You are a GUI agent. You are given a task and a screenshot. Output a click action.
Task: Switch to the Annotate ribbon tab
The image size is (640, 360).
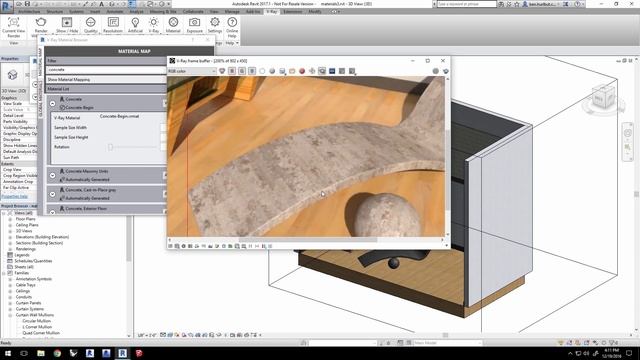(x=115, y=12)
